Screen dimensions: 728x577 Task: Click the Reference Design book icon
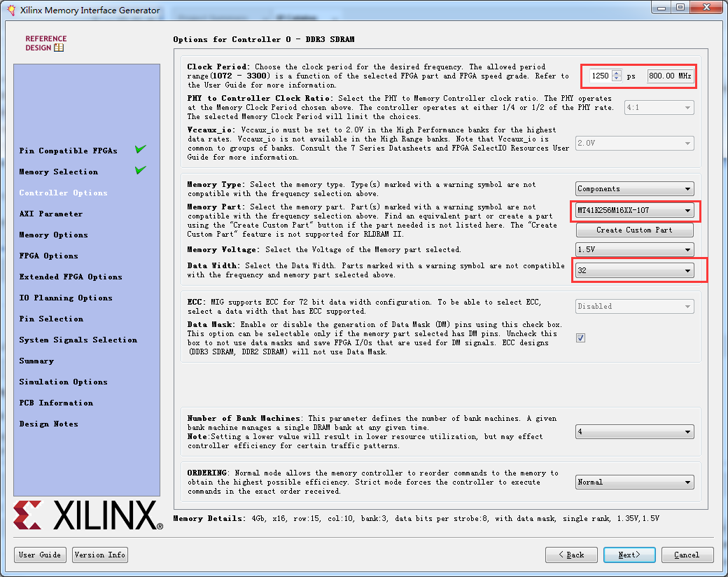[59, 48]
